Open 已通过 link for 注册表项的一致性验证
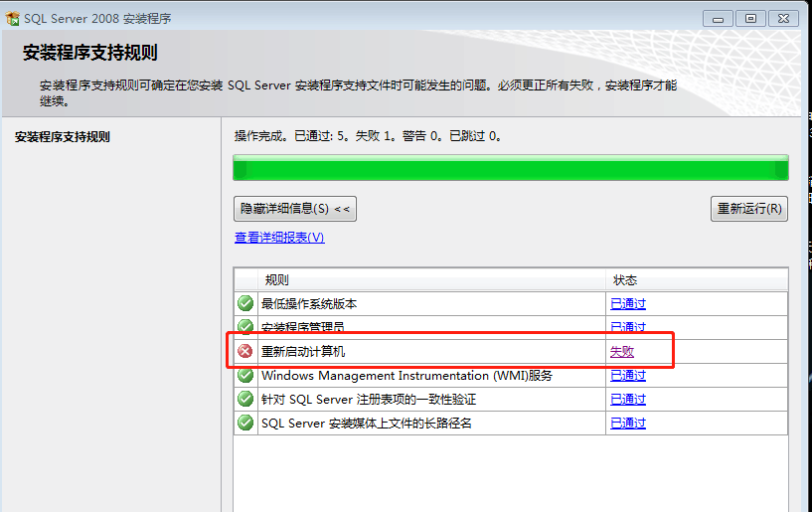The width and height of the screenshot is (812, 512). (628, 399)
